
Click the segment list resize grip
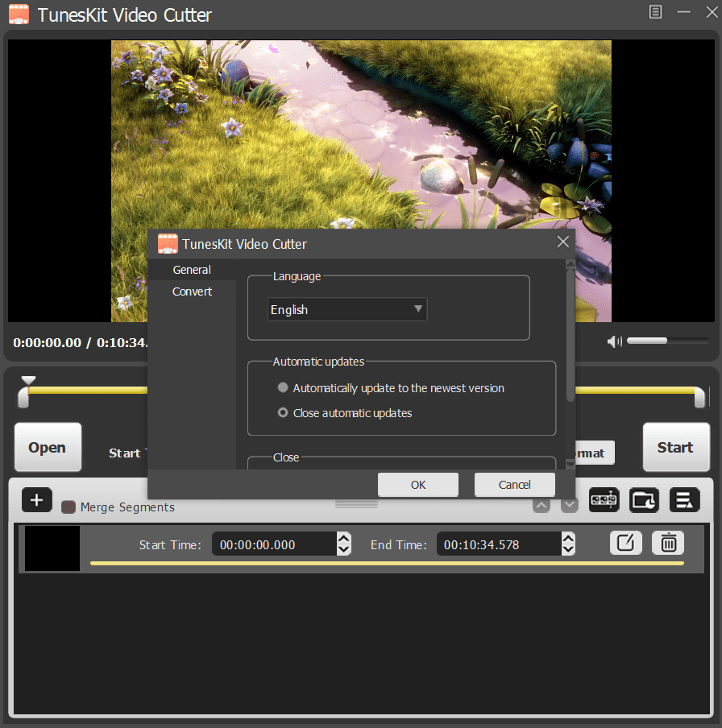point(356,504)
